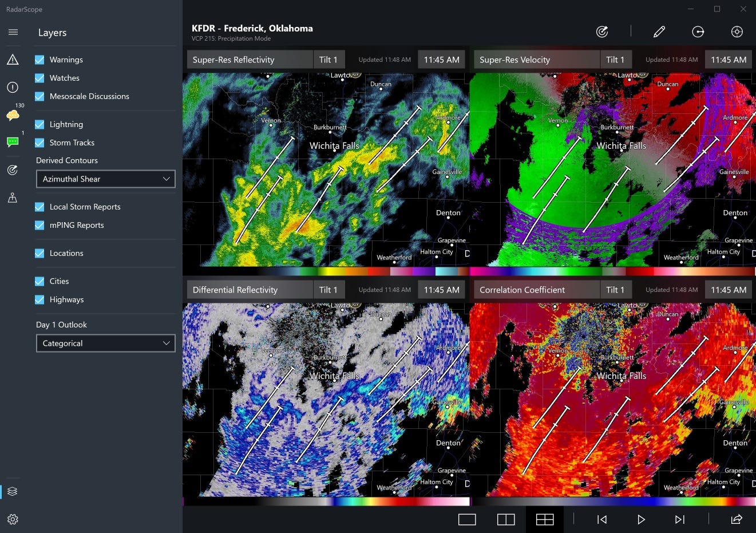The image size is (756, 533).
Task: Open the hamburger menu at sidebar top
Action: pos(13,32)
